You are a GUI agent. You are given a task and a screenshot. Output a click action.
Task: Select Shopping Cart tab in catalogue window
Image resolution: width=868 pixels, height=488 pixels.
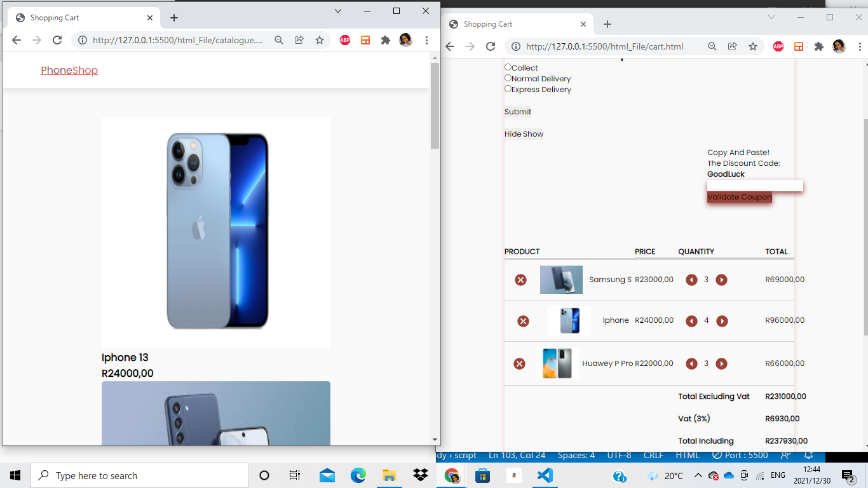[x=84, y=18]
